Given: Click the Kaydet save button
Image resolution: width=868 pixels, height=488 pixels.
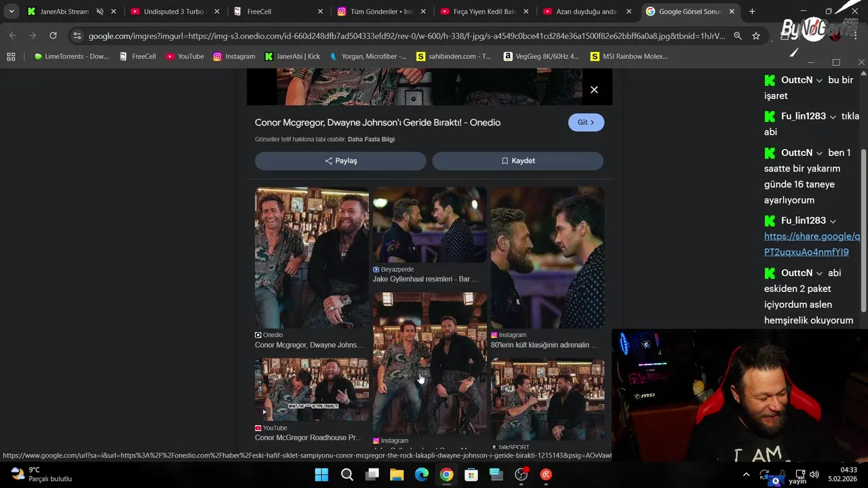Looking at the screenshot, I should 517,161.
